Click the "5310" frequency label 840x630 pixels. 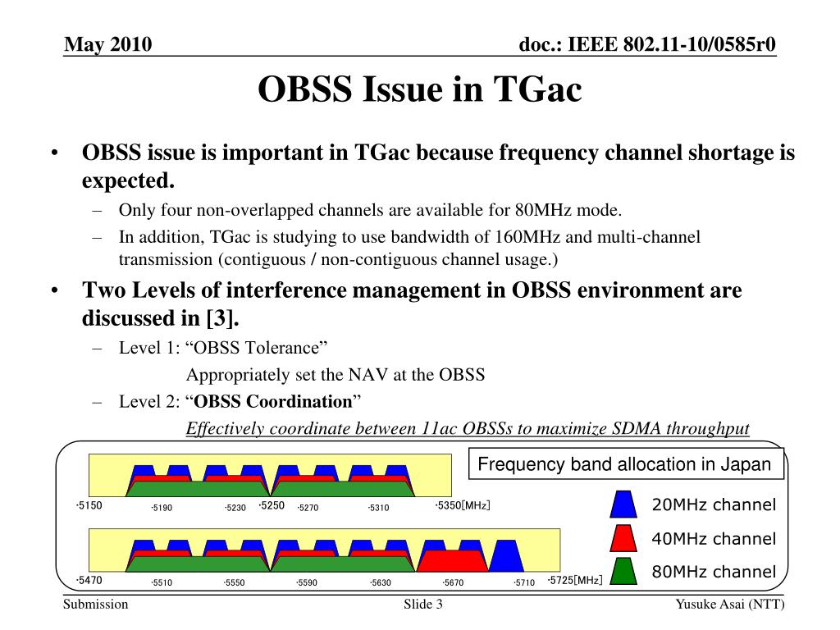tap(379, 507)
